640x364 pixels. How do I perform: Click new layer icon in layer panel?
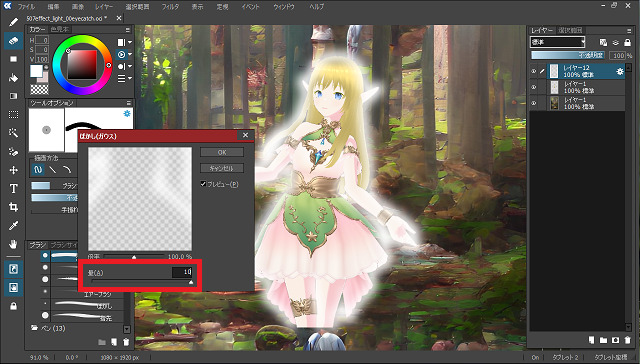tap(591, 340)
